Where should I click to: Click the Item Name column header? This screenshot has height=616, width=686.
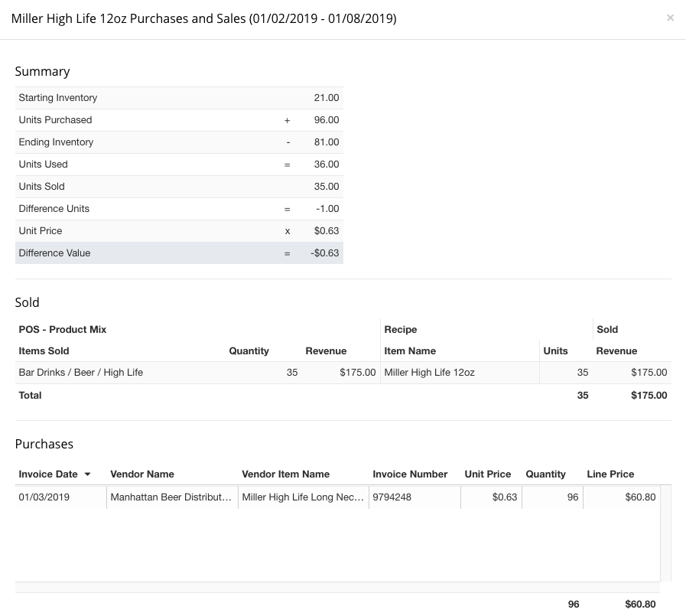coord(410,351)
